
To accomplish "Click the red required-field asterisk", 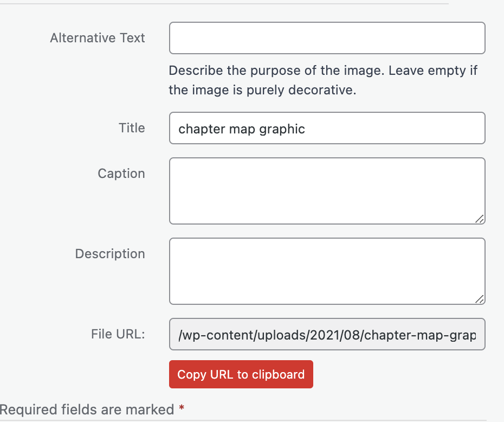I will [182, 408].
